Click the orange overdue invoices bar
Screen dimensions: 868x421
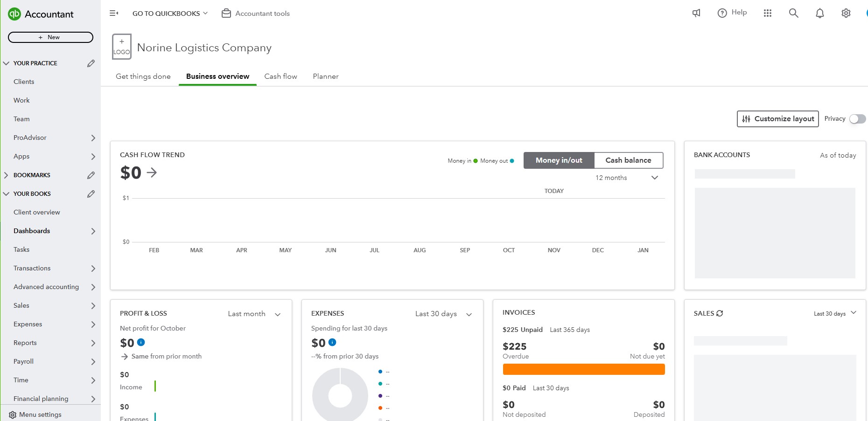click(583, 370)
